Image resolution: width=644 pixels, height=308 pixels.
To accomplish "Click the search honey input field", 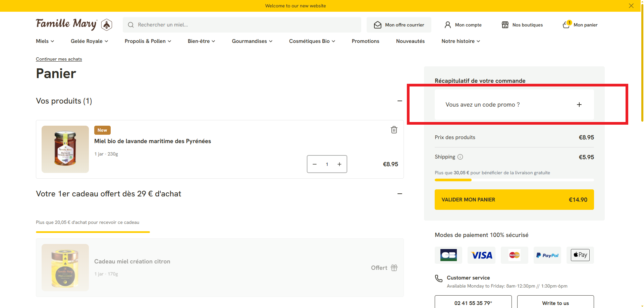I will pyautogui.click(x=242, y=25).
